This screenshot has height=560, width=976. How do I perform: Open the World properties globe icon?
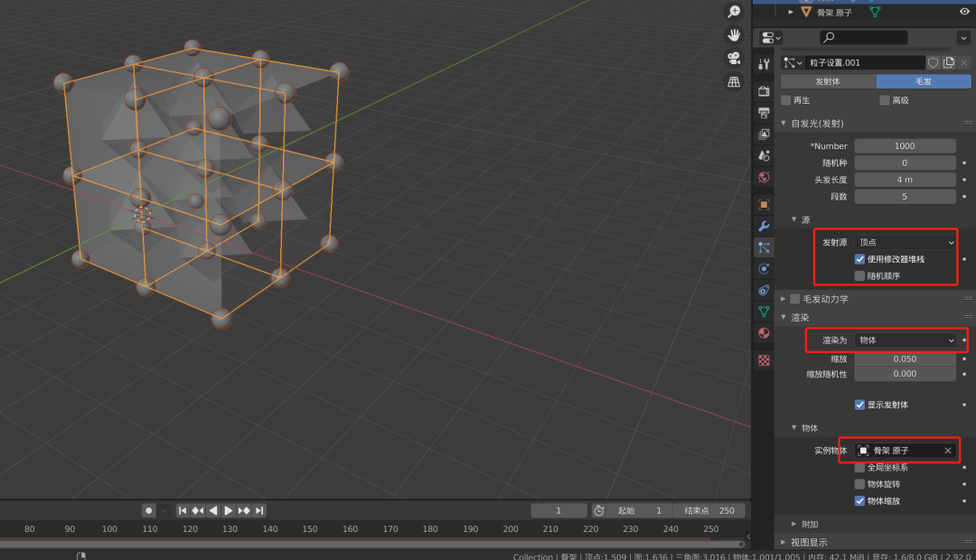point(764,177)
